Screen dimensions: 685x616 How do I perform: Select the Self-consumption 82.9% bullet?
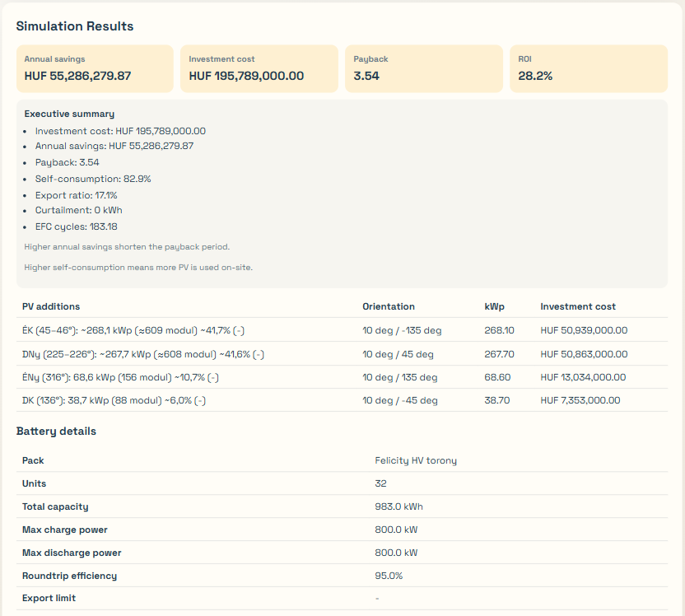point(92,179)
